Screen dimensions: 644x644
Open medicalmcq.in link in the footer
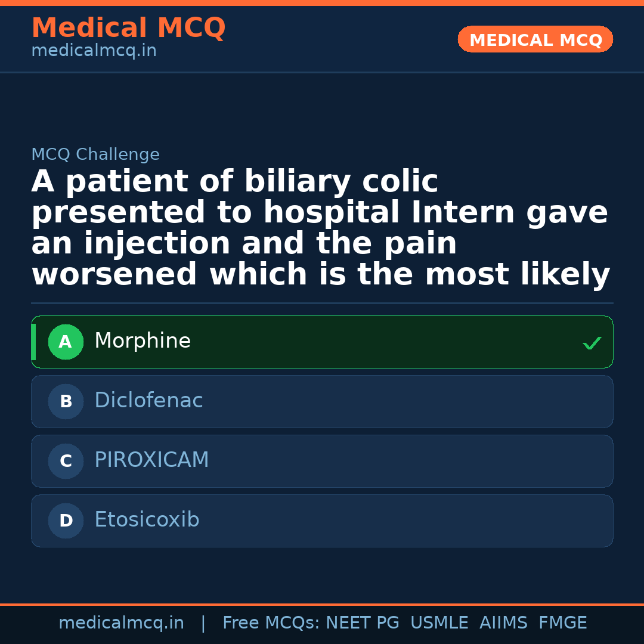[x=121, y=623]
